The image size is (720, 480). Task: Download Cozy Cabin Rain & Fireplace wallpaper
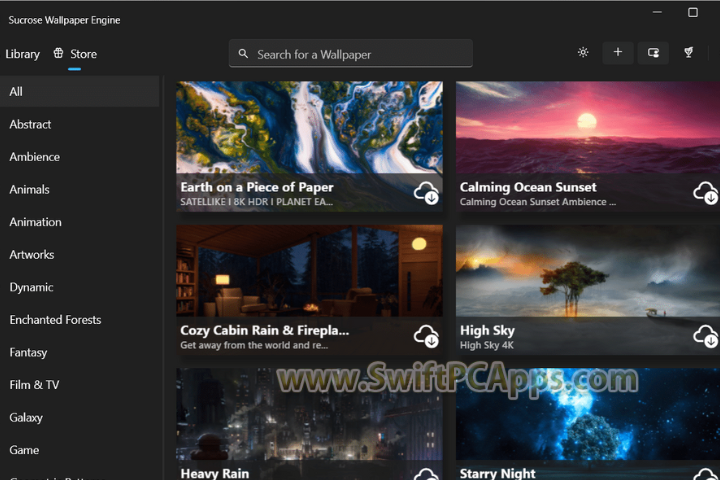point(426,337)
